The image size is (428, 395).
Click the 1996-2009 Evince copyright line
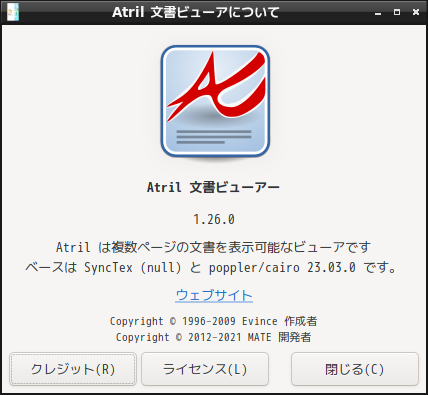[x=213, y=321]
